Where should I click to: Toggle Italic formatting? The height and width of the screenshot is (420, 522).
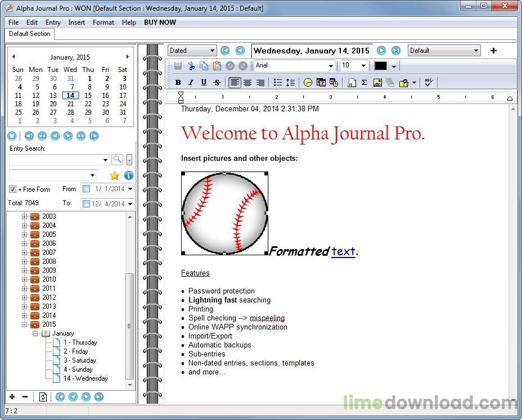coord(191,83)
